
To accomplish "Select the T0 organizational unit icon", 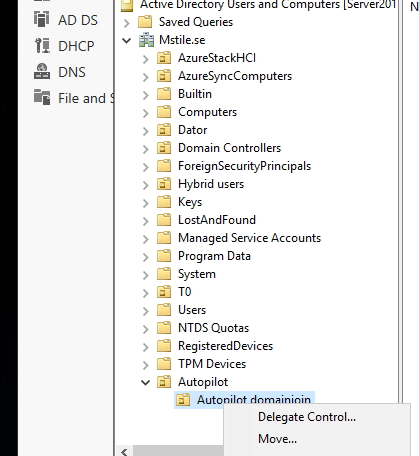I will pos(164,292).
